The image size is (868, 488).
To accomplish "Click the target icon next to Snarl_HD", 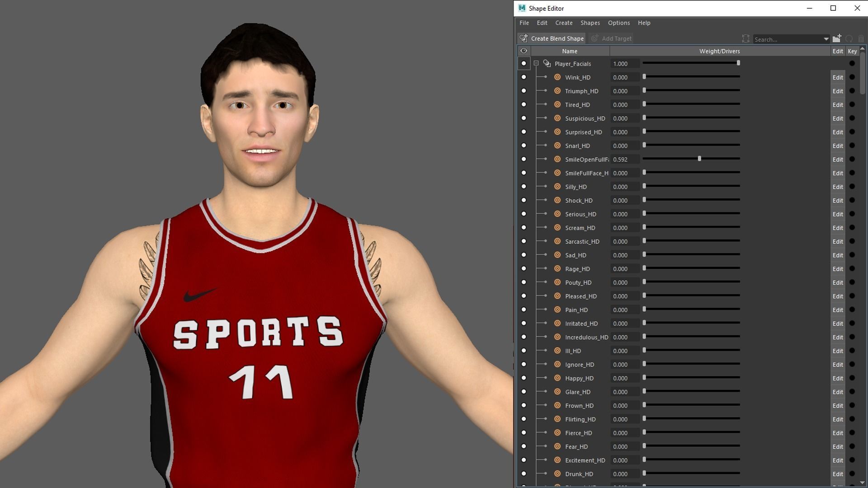I will (x=557, y=145).
